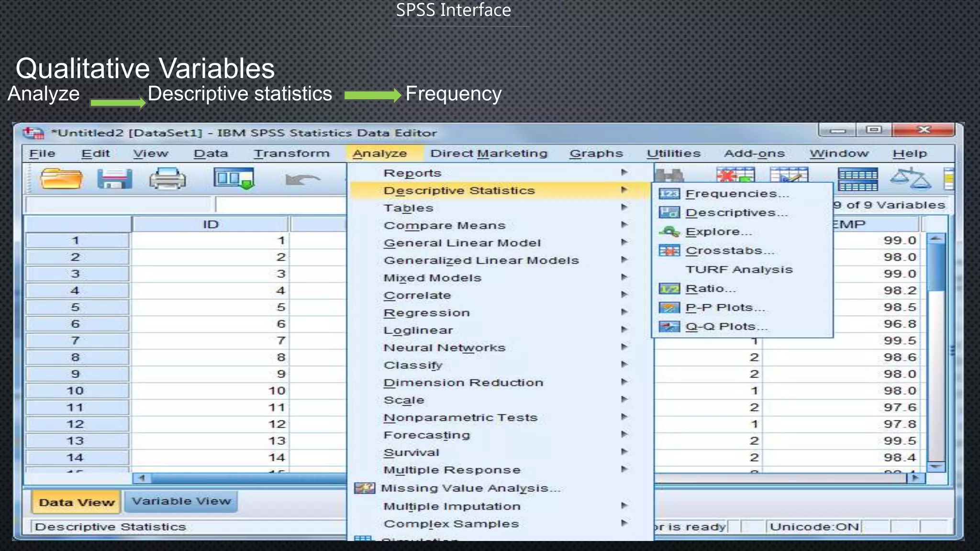Click the vertical scrollbar up arrow
This screenshot has width=980, height=551.
point(936,239)
